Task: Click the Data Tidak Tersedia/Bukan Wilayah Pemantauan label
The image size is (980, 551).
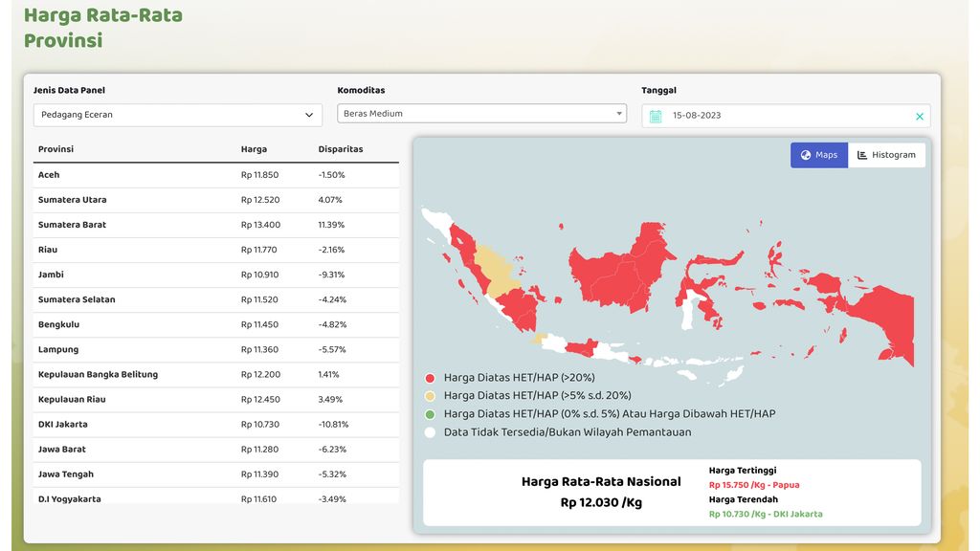Action: point(568,432)
